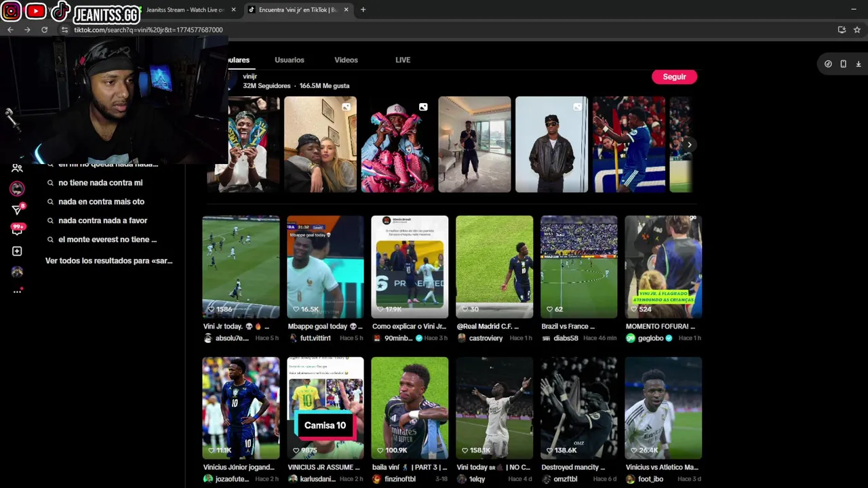868x488 pixels.
Task: Open TikTok coins icon in floating toolbar
Action: tap(828, 64)
